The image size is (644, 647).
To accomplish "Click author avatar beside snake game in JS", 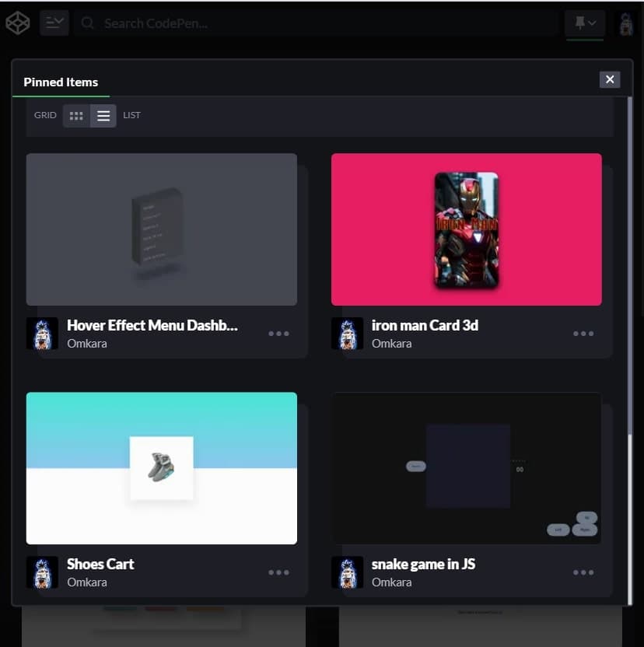I will [x=347, y=572].
